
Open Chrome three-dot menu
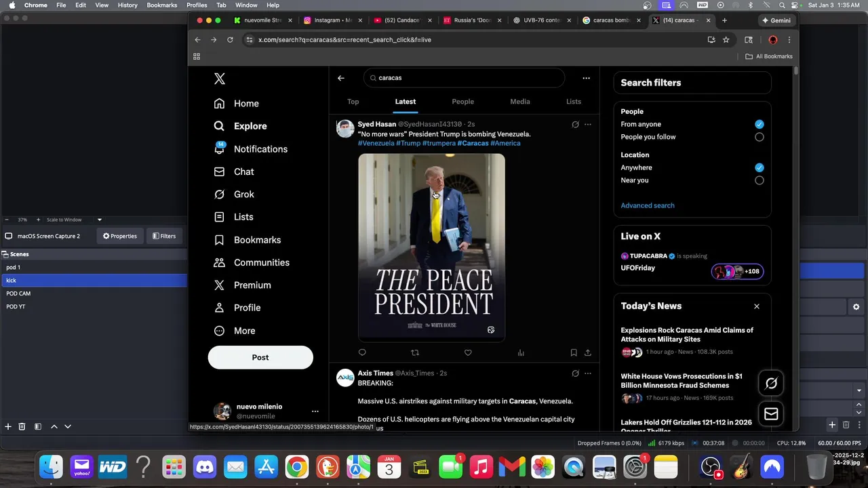point(789,40)
